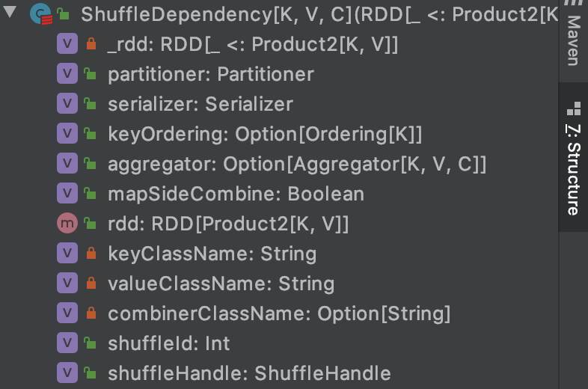Viewport: 588px width, 389px height.
Task: Select the mapSideCombine: Boolean member
Action: tap(236, 194)
